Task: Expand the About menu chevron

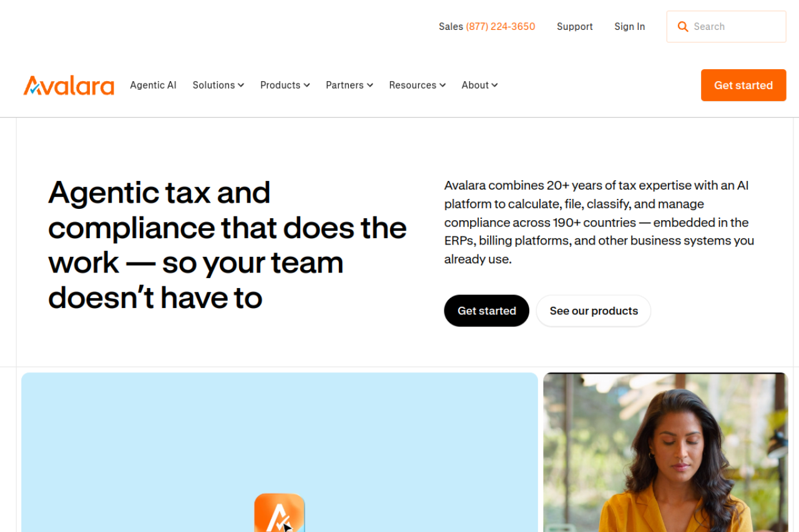Action: [x=494, y=85]
